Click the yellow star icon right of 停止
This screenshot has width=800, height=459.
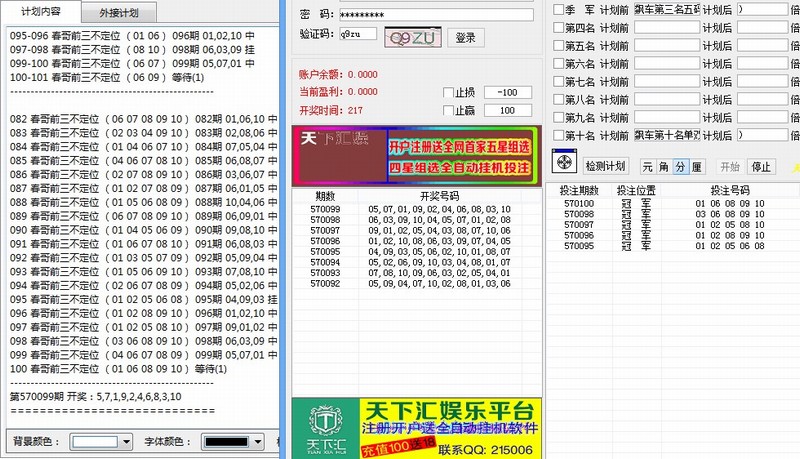coord(794,166)
